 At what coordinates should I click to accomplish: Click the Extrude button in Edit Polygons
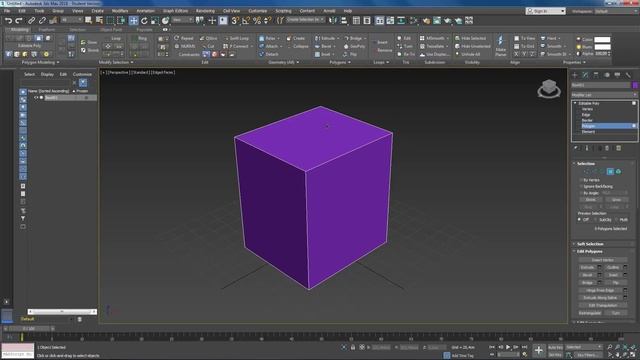pyautogui.click(x=587, y=267)
